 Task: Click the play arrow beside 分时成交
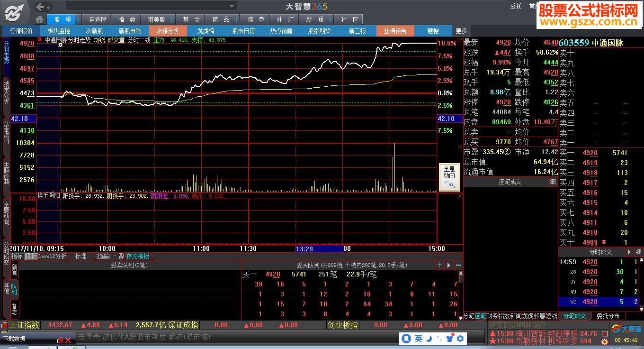629,252
